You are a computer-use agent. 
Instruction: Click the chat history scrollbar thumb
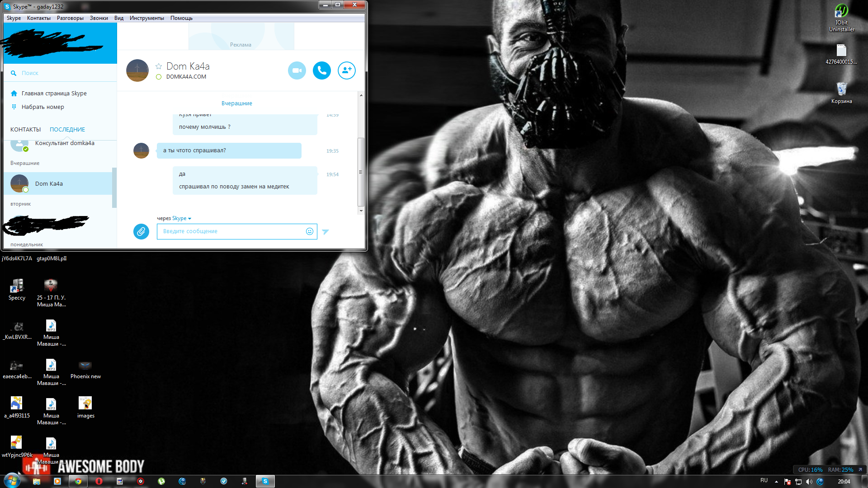[360, 172]
